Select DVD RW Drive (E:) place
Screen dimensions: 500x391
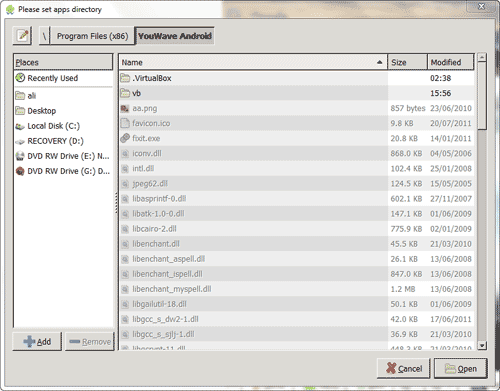[63, 156]
